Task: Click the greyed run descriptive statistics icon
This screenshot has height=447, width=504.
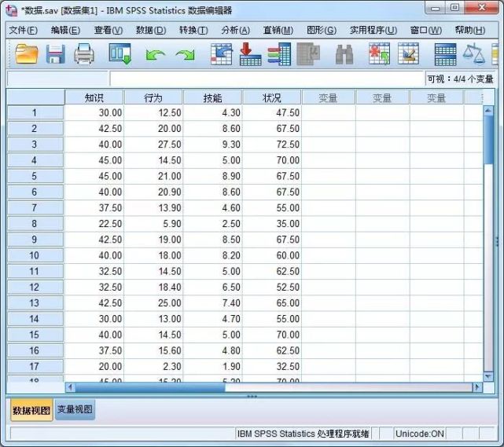Action: 308,53
